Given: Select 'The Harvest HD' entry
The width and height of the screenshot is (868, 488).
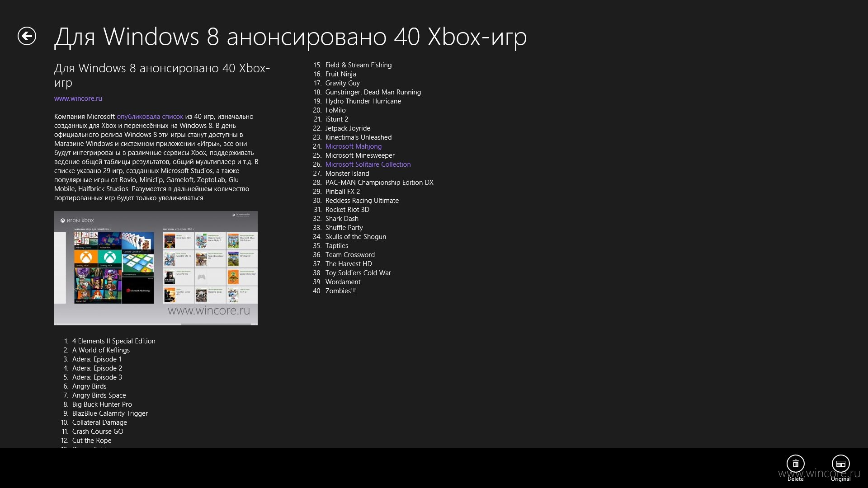Looking at the screenshot, I should click(x=349, y=264).
